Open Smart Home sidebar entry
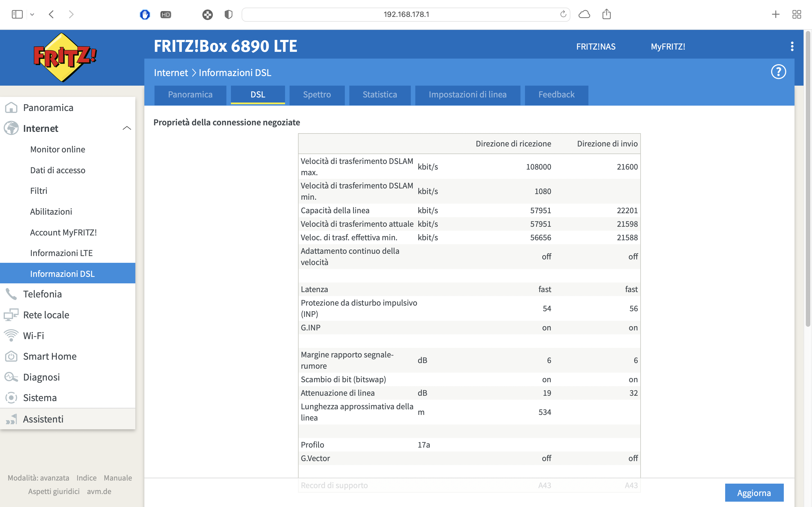Screen dimensions: 812x507 click(50, 356)
